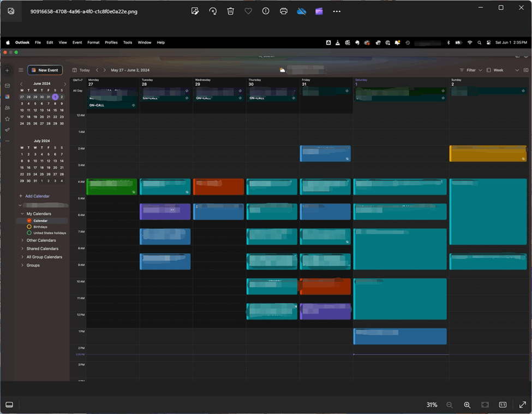Go to the next week arrow
This screenshot has width=532, height=414.
click(105, 70)
